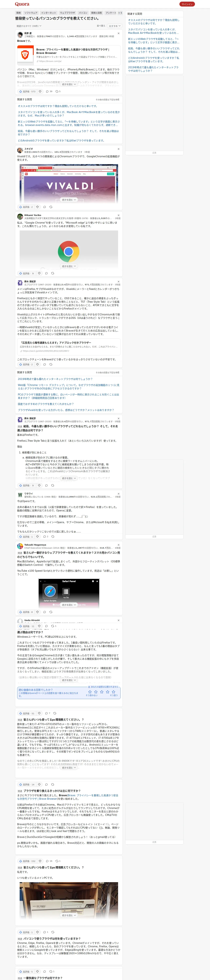Dismiss Ueda Hiroshi's answer with the X

tap(119, 621)
